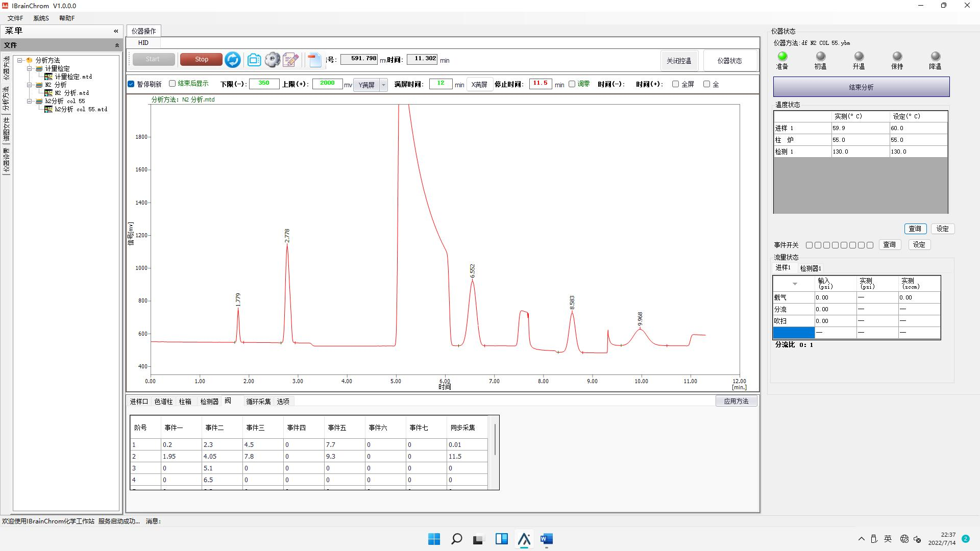Viewport: 980px width, 551px height.
Task: Collapse the 菜单 side panel with double chevron
Action: [x=116, y=31]
